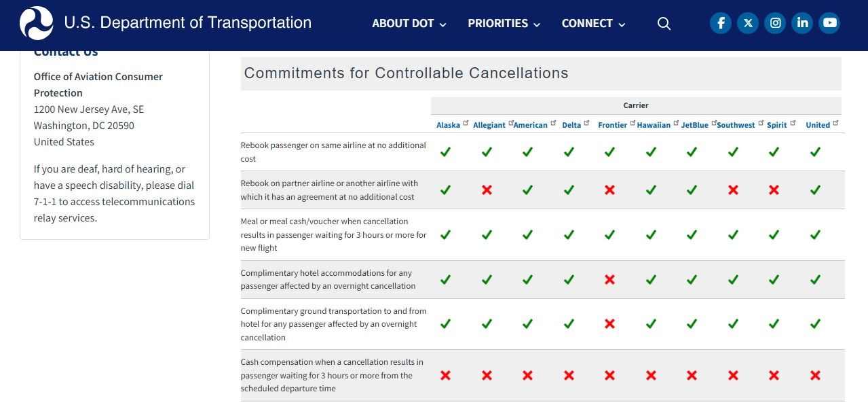The width and height of the screenshot is (868, 409).
Task: Click external link icon next to Alaska
Action: click(466, 123)
